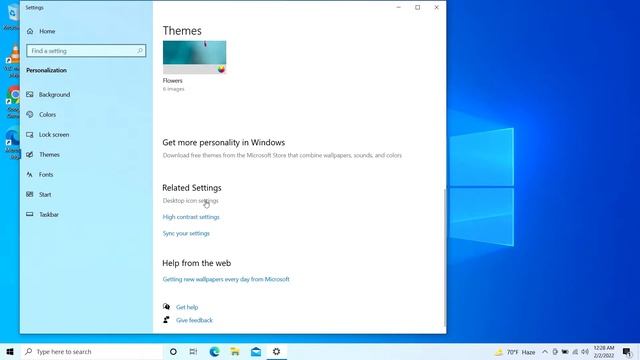The height and width of the screenshot is (360, 640).
Task: Close the Settings window
Action: point(436,7)
